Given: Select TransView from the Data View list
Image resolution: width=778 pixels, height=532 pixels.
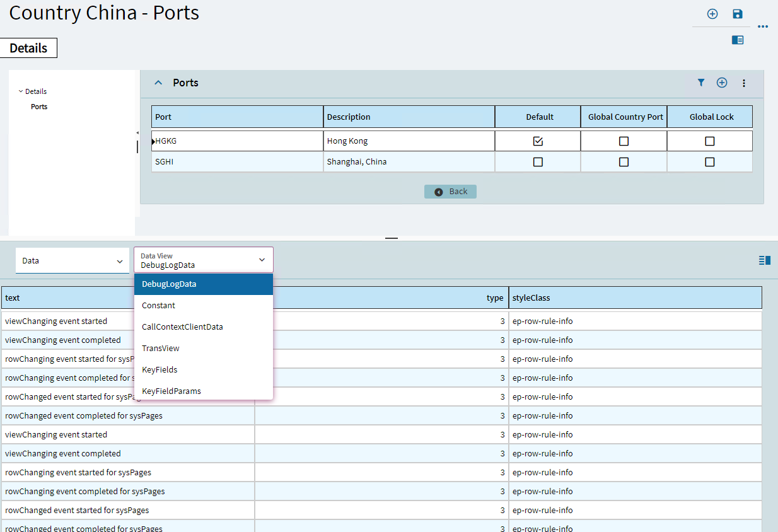Looking at the screenshot, I should click(x=161, y=348).
